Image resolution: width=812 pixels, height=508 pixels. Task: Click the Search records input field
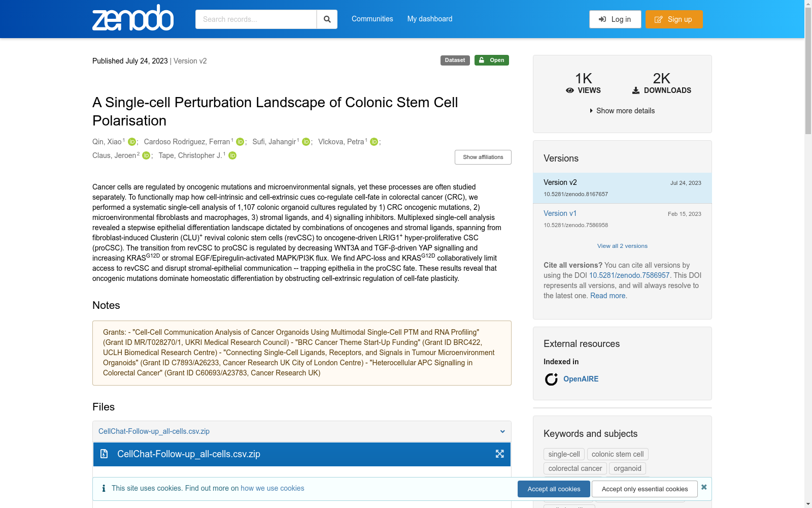[256, 19]
